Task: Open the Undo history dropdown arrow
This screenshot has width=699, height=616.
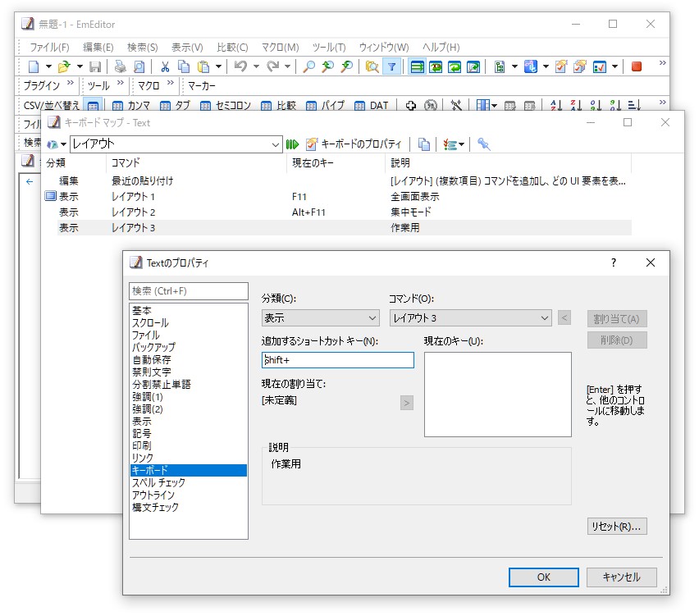Action: [256, 67]
